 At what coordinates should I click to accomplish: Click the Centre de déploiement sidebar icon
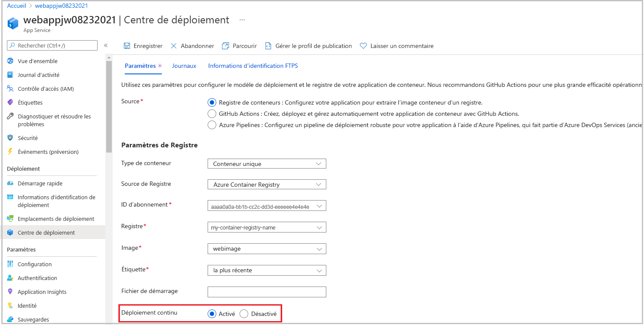pos(10,233)
